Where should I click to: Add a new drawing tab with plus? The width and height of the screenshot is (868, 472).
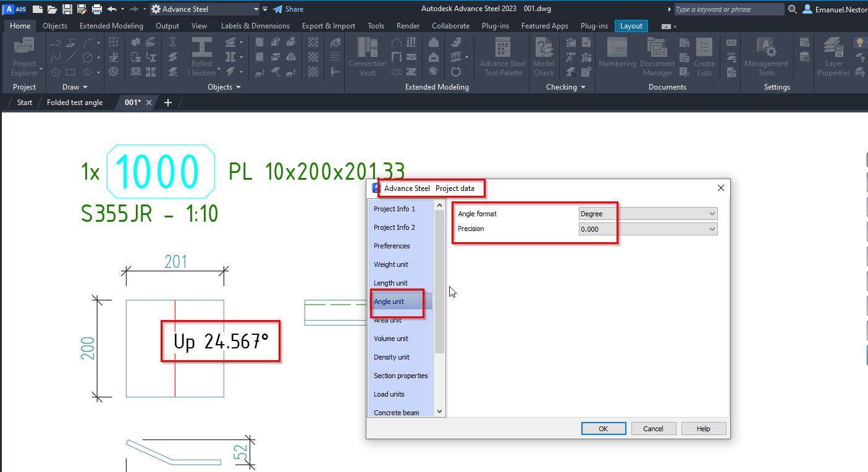(168, 103)
